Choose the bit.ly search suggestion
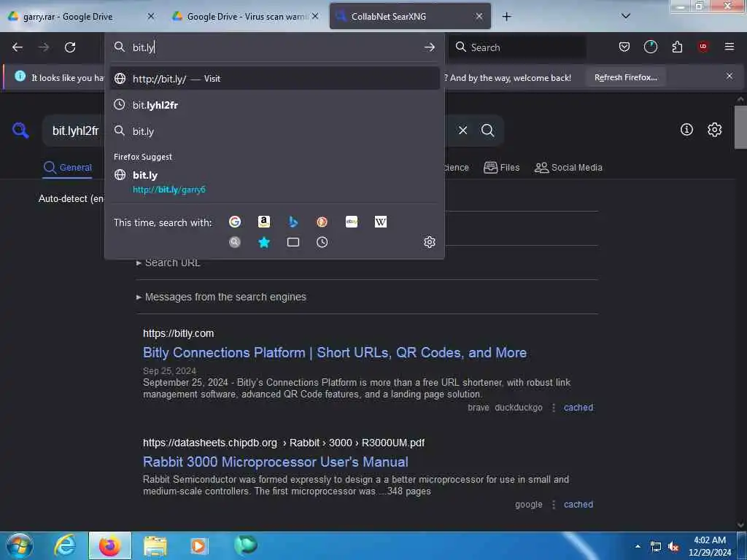747x560 pixels. click(274, 131)
